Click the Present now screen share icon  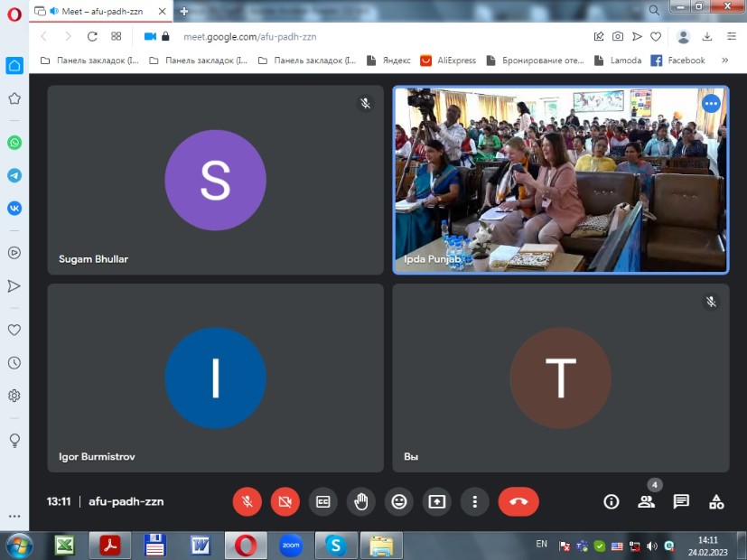(437, 501)
